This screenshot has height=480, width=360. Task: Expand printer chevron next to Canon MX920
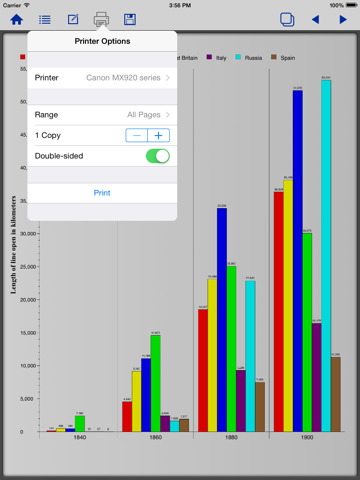point(168,78)
